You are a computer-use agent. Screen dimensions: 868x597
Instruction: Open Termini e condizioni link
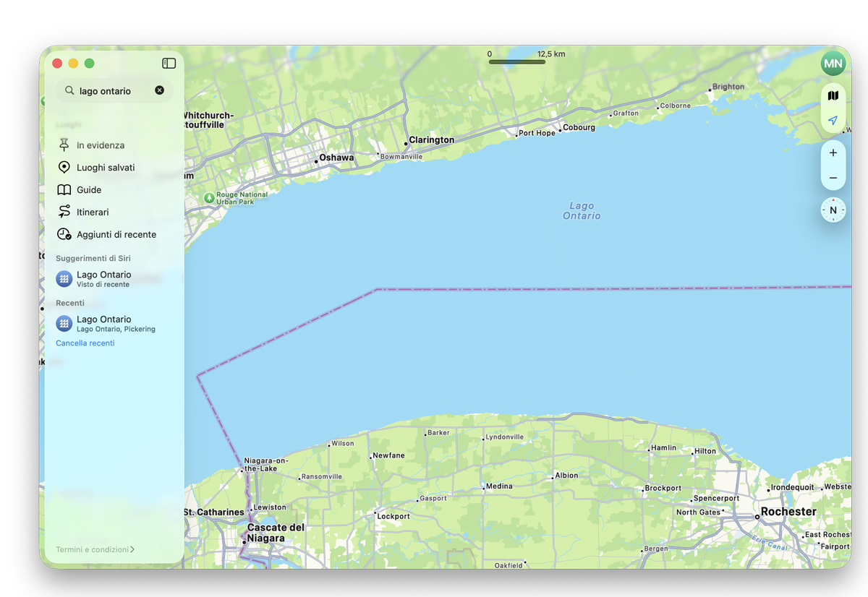(95, 549)
